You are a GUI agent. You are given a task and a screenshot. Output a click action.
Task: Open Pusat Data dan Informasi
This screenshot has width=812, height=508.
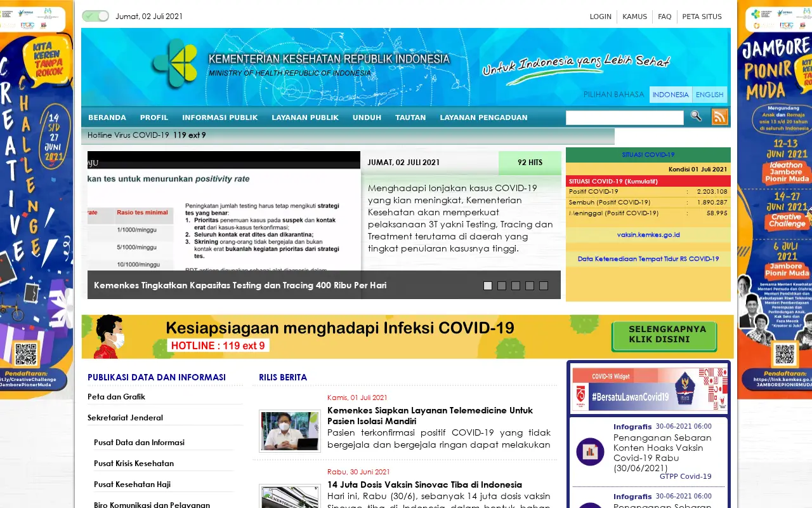139,443
